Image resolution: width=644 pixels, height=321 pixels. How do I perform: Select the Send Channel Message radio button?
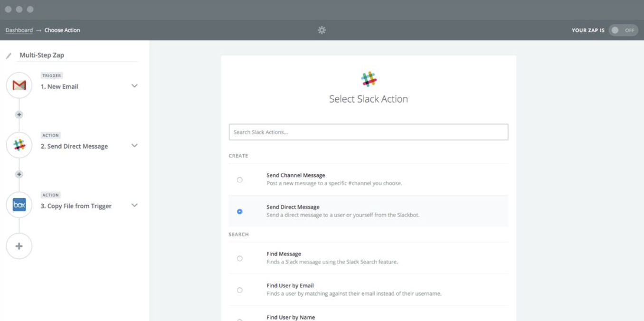click(x=239, y=179)
